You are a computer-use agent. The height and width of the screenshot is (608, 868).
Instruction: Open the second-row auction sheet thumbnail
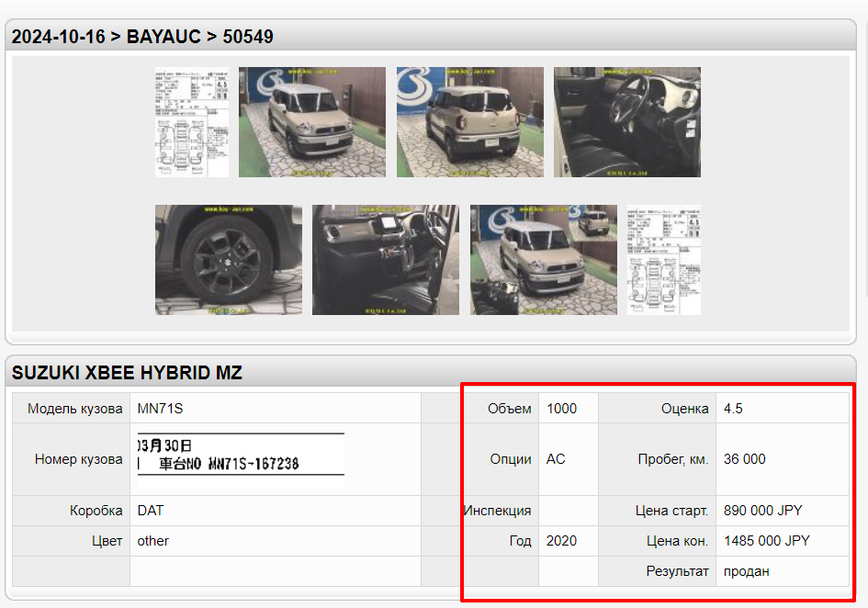point(664,260)
